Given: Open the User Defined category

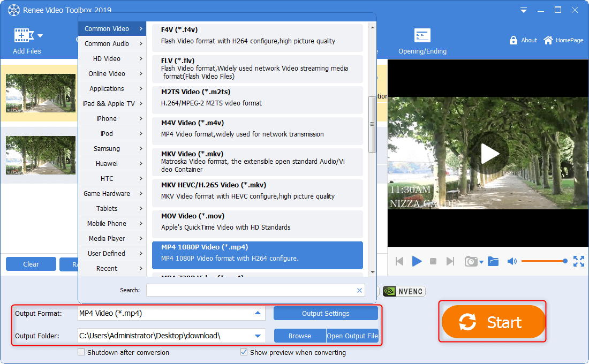Looking at the screenshot, I should 112,254.
